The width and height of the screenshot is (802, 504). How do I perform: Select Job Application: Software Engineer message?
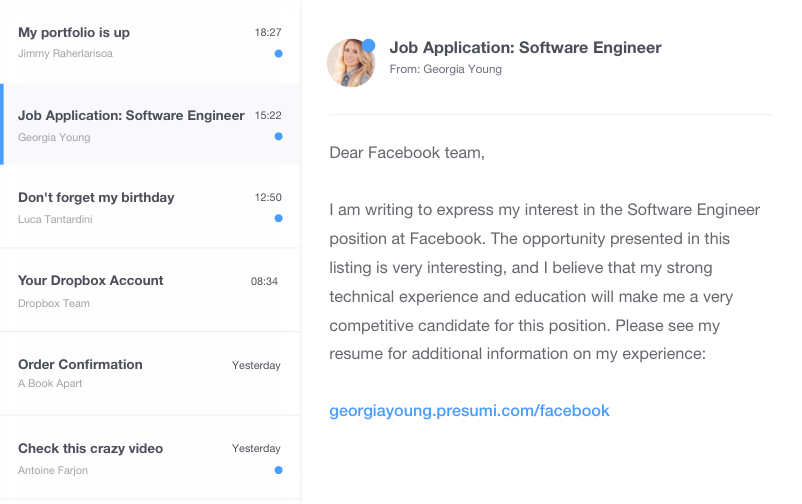131,115
